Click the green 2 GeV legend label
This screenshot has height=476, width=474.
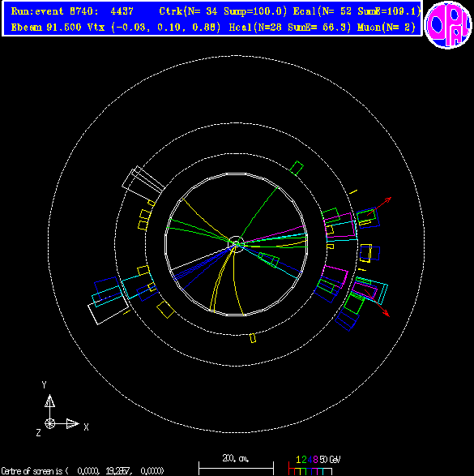point(304,460)
